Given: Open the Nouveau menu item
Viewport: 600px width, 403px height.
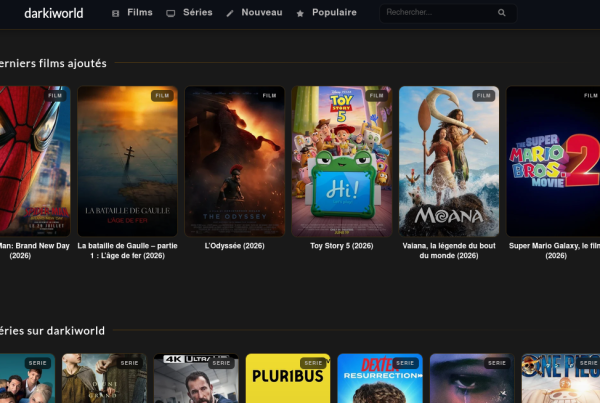Looking at the screenshot, I should 262,13.
